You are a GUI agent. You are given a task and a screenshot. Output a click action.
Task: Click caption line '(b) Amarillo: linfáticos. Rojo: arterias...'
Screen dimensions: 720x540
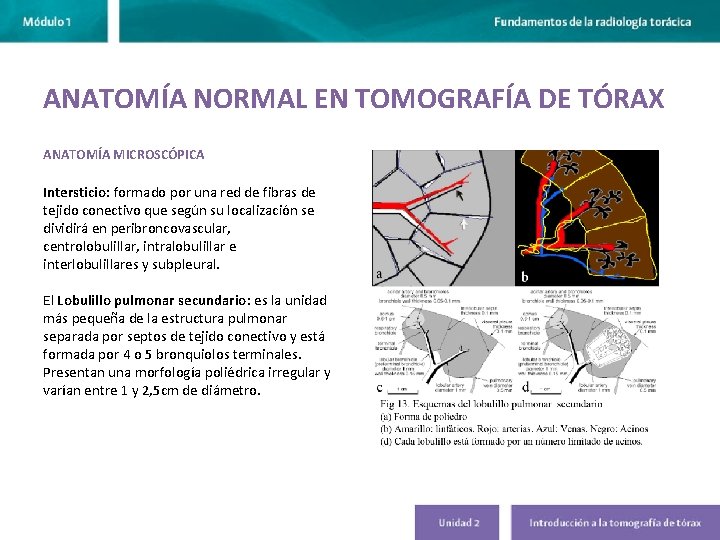pos(514,429)
